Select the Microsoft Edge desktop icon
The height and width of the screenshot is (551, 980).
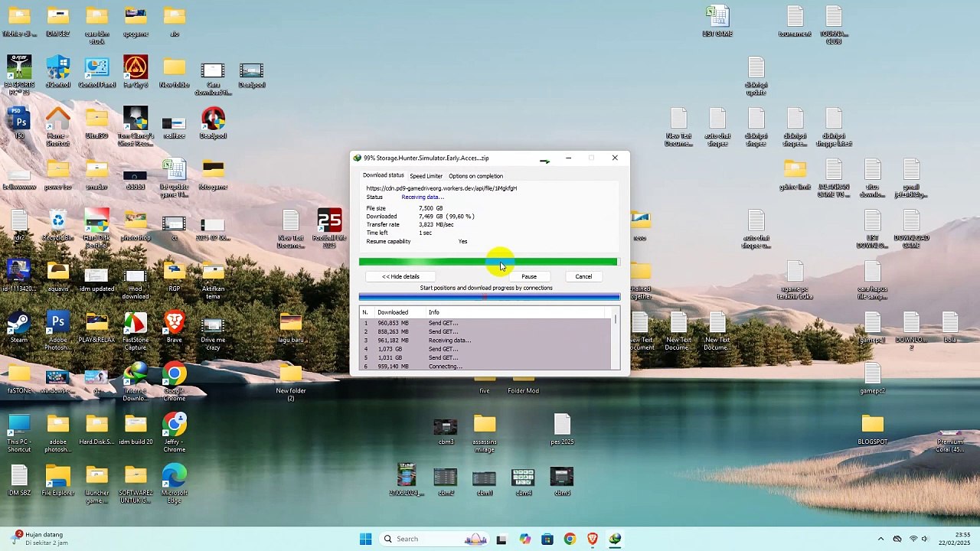(174, 484)
